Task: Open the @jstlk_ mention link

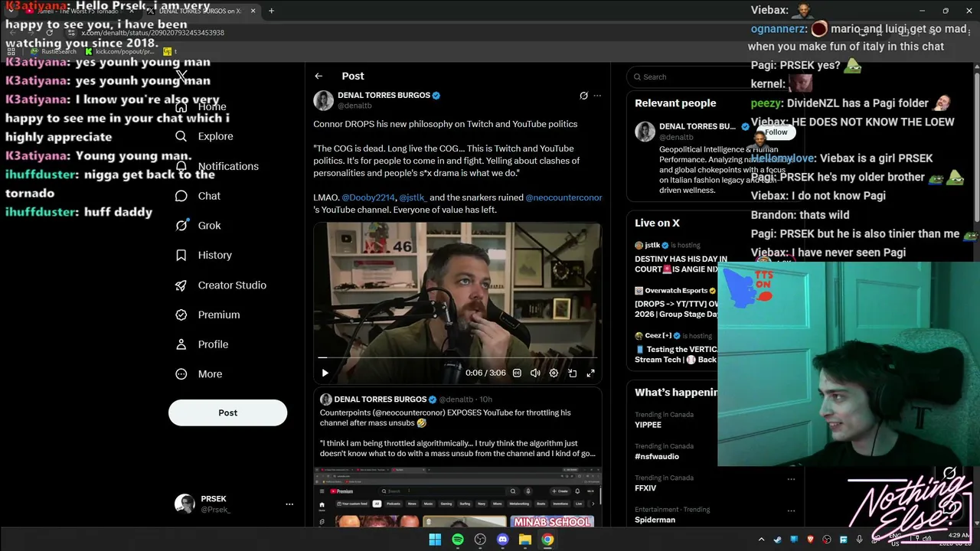Action: tap(413, 197)
